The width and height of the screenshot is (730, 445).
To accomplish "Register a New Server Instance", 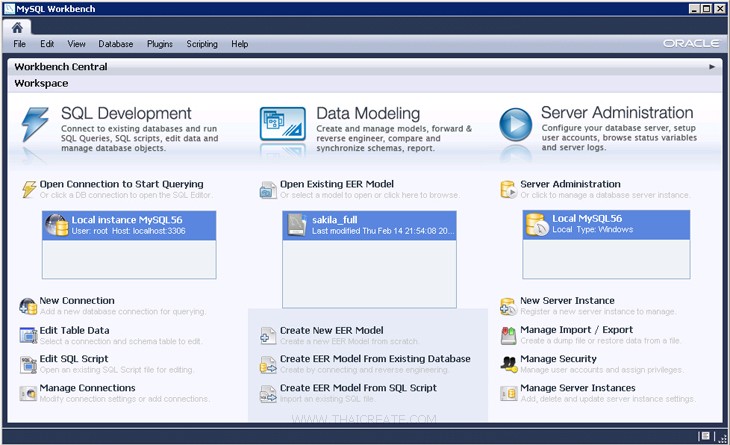I will (x=567, y=301).
